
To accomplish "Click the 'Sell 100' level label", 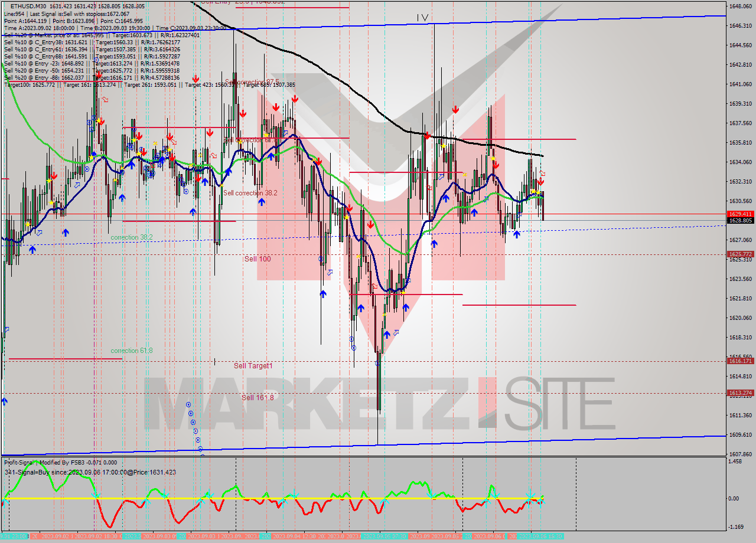I will pos(258,259).
